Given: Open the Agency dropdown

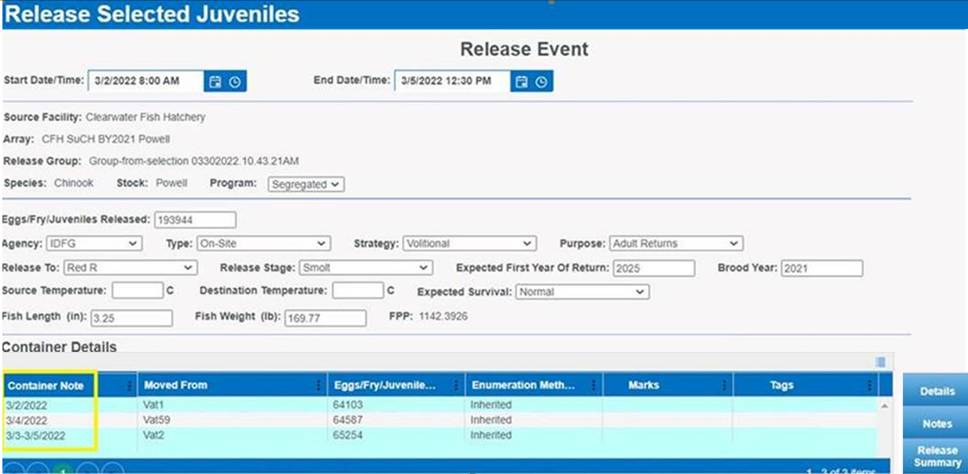Looking at the screenshot, I should click(94, 243).
